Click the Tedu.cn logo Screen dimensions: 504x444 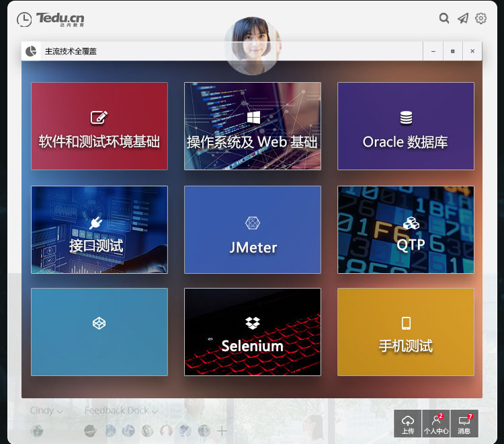pos(50,19)
